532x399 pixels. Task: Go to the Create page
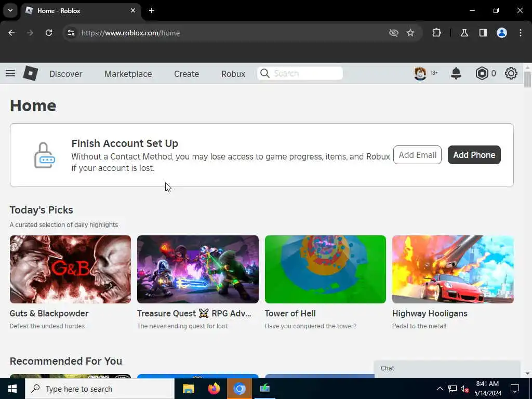(187, 74)
